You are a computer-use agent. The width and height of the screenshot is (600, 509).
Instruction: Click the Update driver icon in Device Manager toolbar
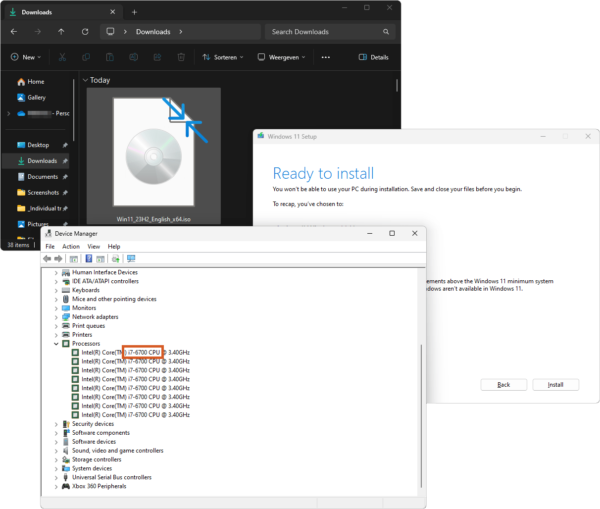click(115, 259)
